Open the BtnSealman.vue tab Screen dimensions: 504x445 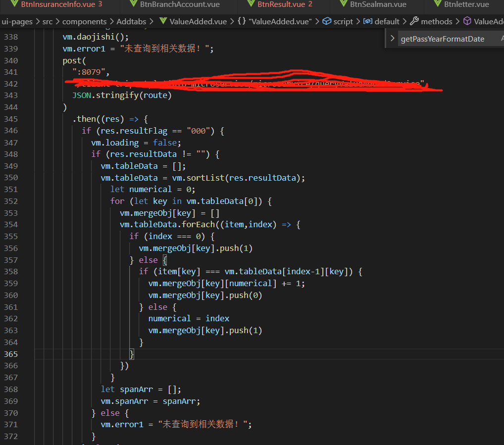pyautogui.click(x=378, y=4)
